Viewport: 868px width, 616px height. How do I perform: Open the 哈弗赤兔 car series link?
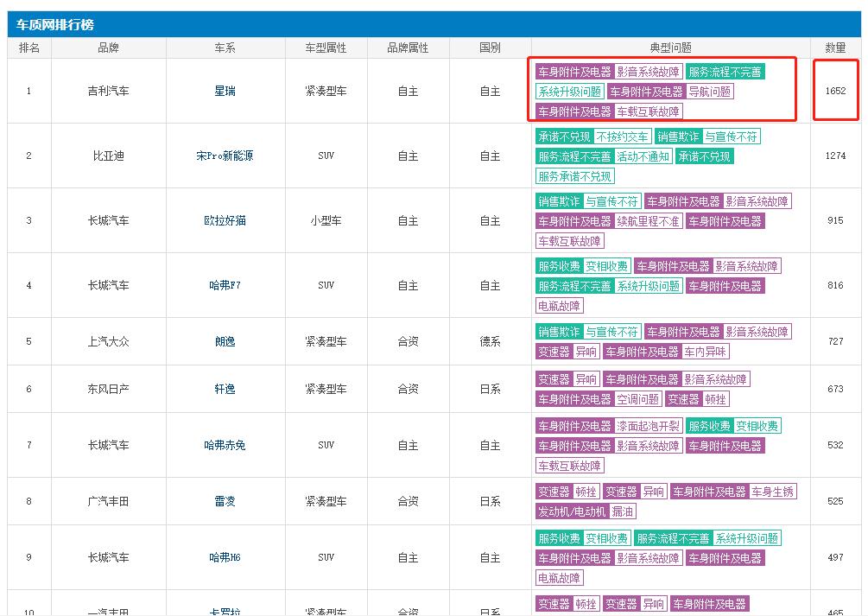coord(225,445)
